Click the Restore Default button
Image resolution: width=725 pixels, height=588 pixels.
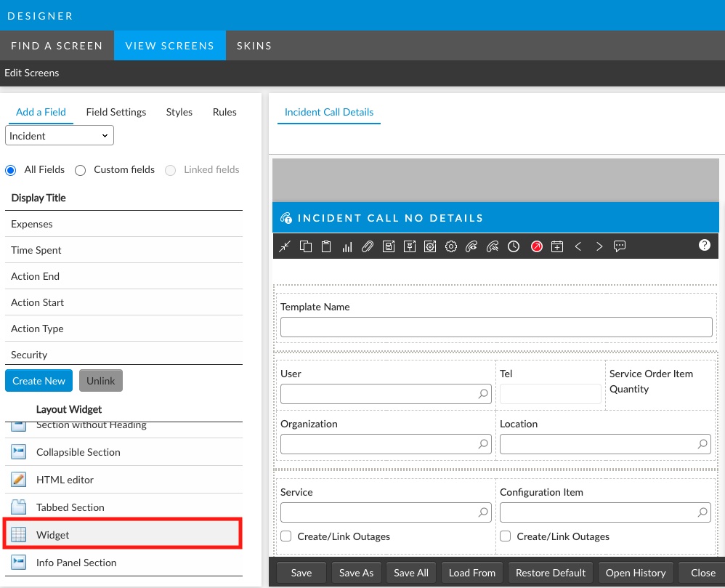(551, 573)
